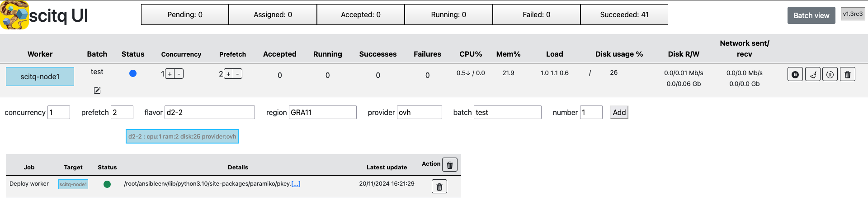Show Succeeded: 41 tasks

(624, 14)
